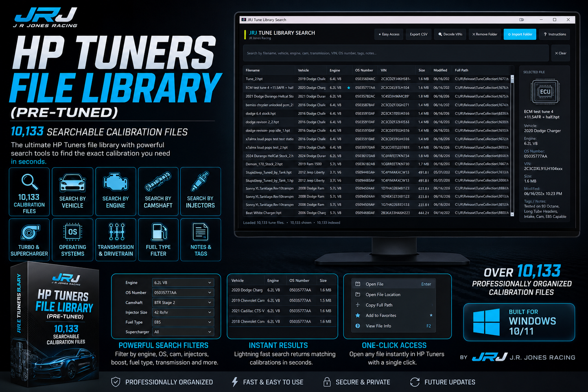Choose the Search by Camshaft icon
The width and height of the screenshot is (588, 392).
coord(158,182)
